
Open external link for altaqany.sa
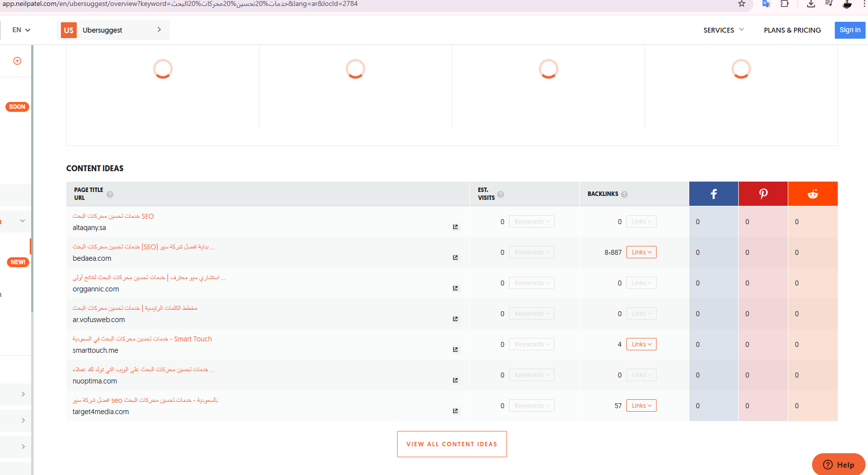pyautogui.click(x=456, y=227)
